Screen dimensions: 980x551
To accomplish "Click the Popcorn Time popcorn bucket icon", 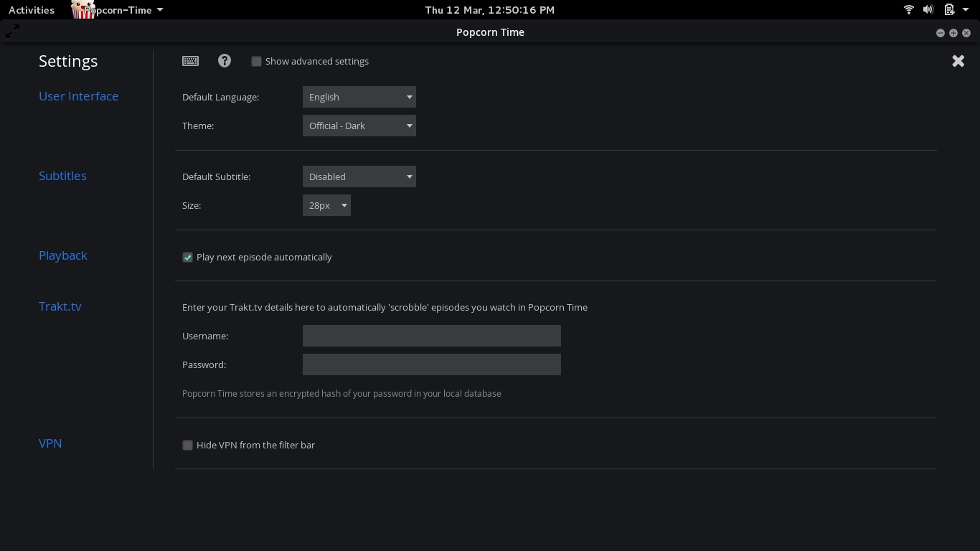I will (x=84, y=9).
